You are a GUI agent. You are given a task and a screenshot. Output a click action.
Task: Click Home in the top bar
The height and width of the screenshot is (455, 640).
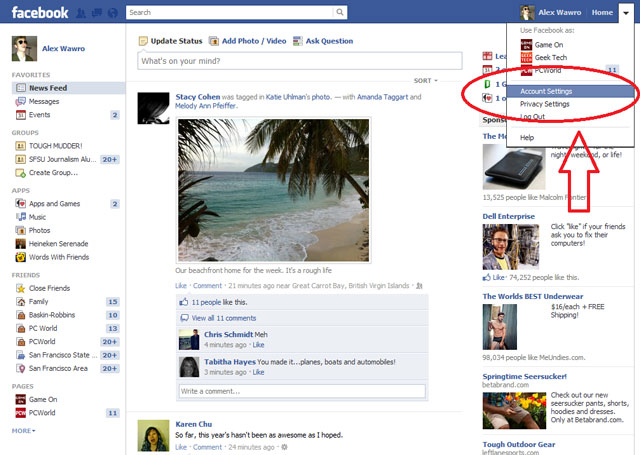coord(602,13)
